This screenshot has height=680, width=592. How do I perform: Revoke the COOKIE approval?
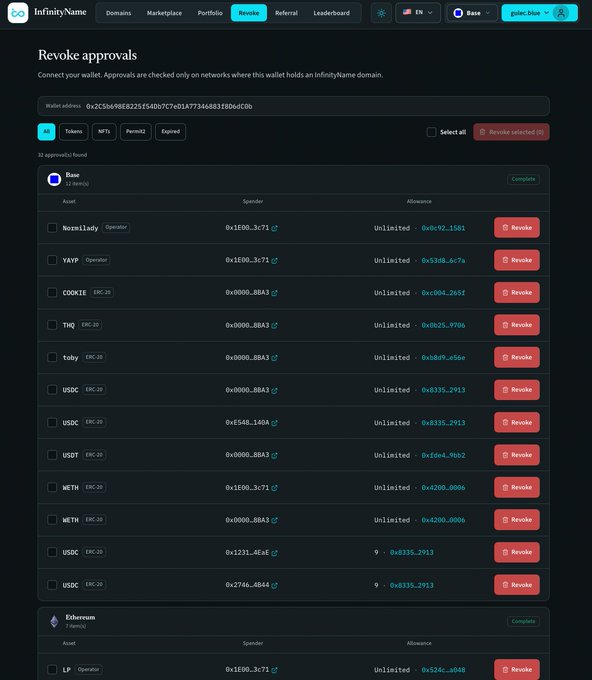tap(517, 292)
